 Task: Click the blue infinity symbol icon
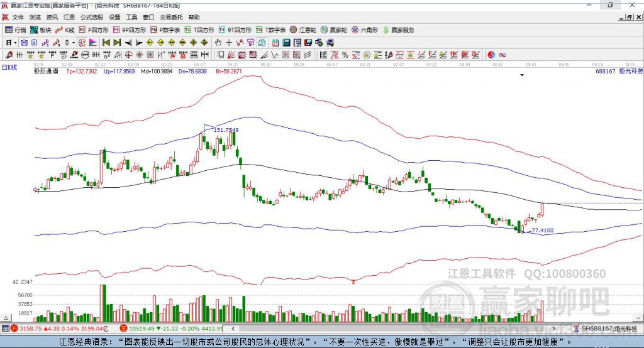(502, 55)
